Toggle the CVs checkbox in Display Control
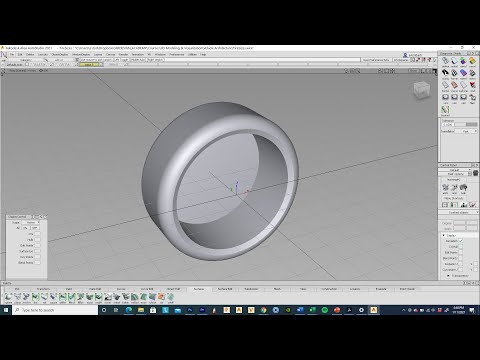480x360 pixels. [x=37, y=234]
